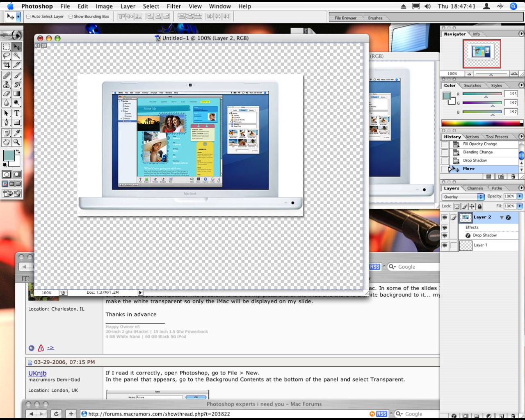Select the Blur tool
Viewport: 525px width, 420px height.
click(x=7, y=103)
